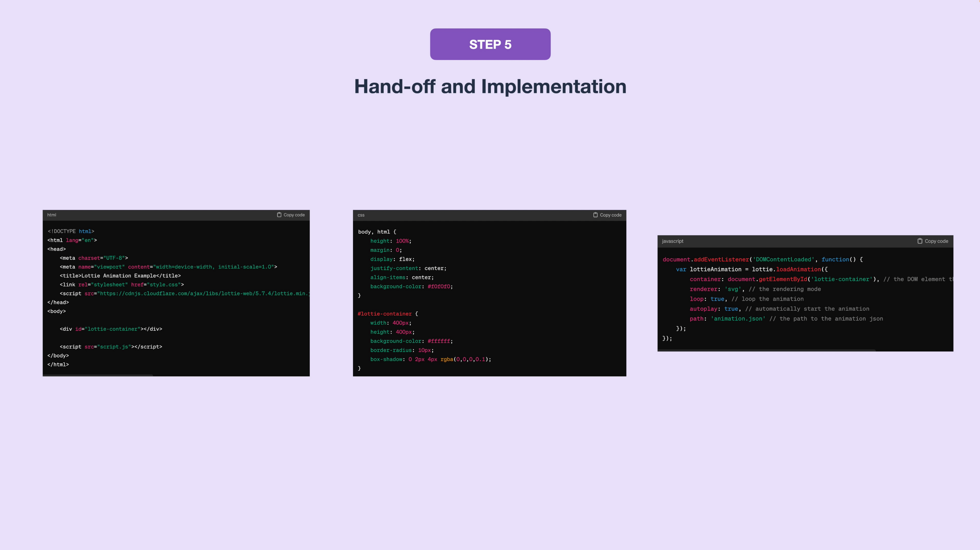Click Copy code for the javascript block
The width and height of the screenshot is (980, 550).
tap(936, 241)
